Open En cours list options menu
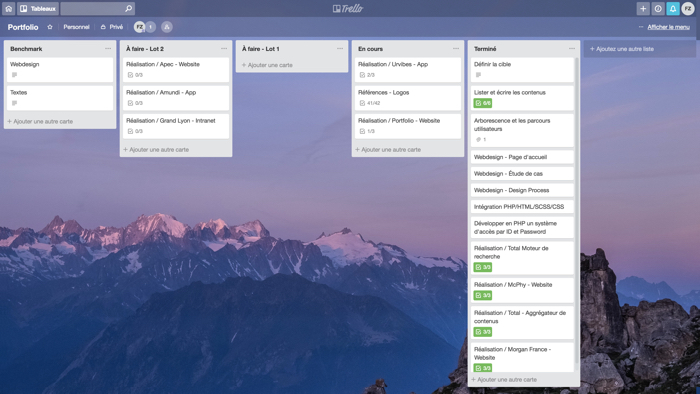The height and width of the screenshot is (394, 700). [456, 49]
